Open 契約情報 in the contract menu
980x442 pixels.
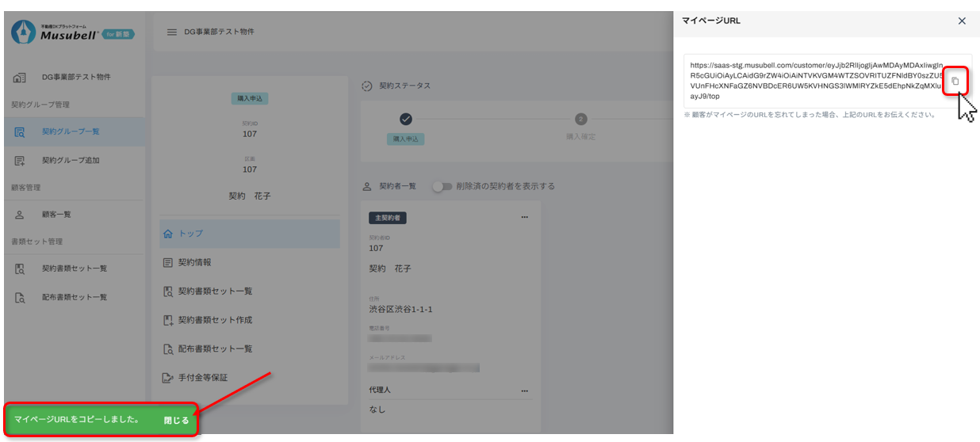coord(194,262)
